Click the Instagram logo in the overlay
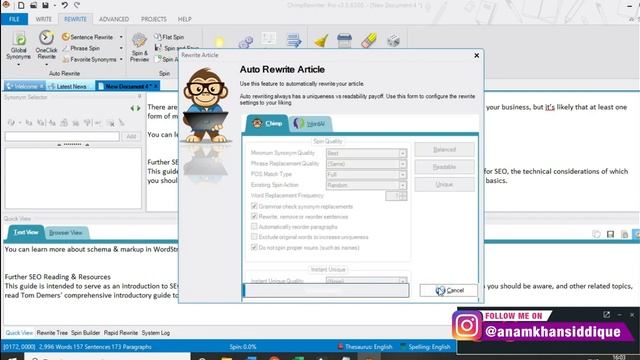 [x=467, y=325]
